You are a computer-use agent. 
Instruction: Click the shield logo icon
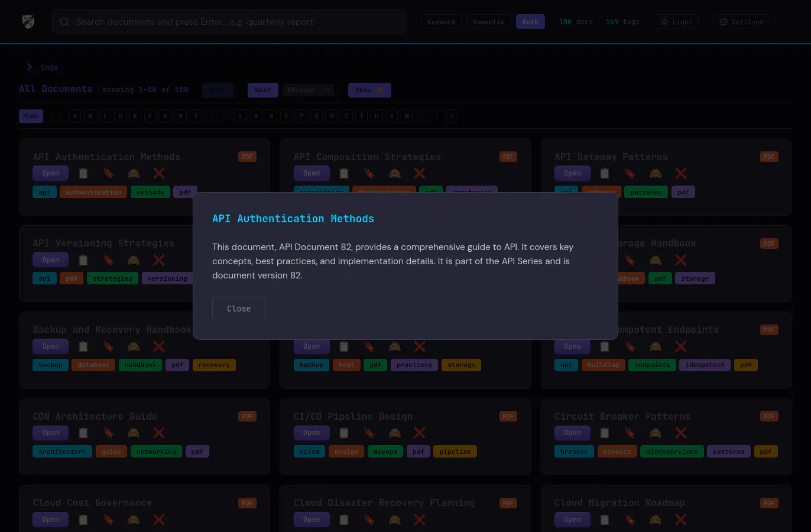[x=28, y=22]
